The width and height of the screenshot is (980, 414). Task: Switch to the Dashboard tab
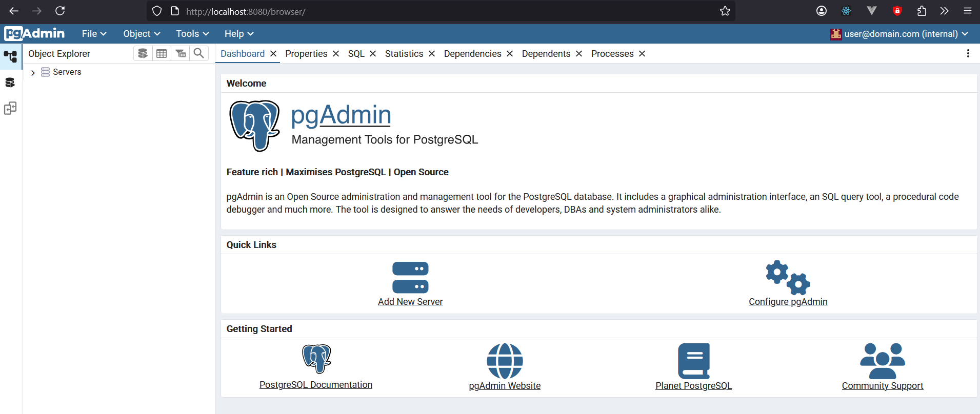coord(243,54)
